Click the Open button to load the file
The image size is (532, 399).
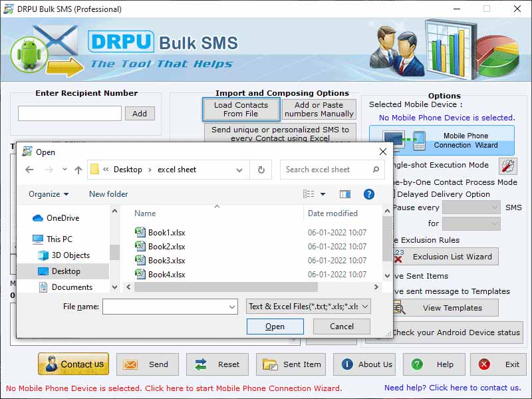[275, 327]
